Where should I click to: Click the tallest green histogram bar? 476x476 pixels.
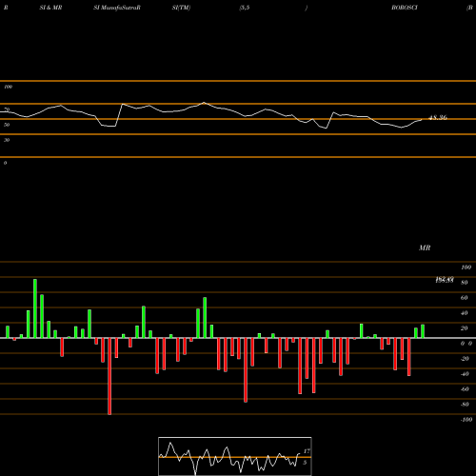pos(35,308)
